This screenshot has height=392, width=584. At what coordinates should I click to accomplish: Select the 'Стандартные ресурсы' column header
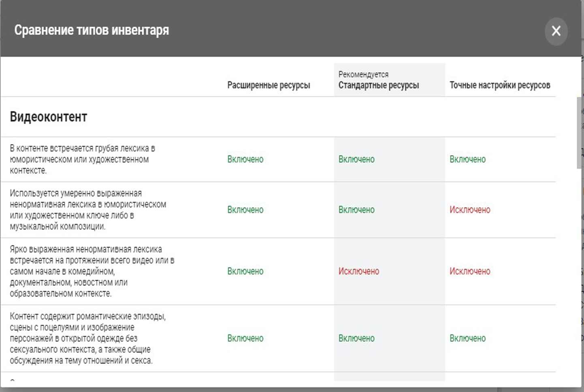pos(379,85)
